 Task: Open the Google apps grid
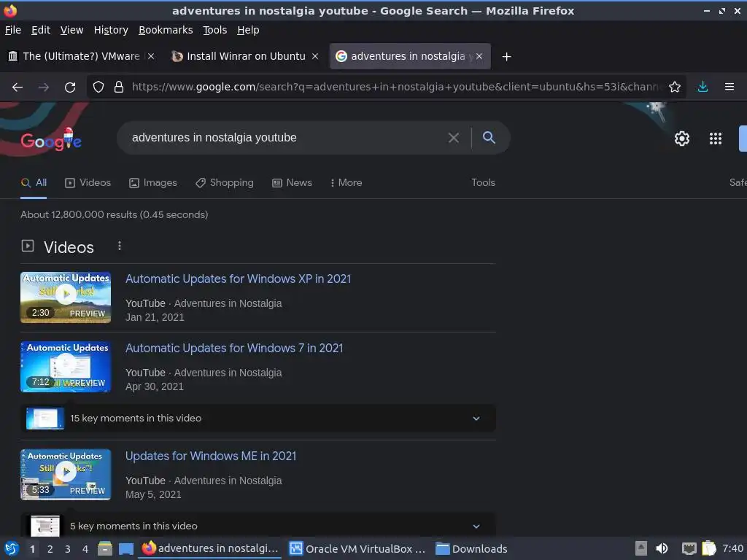716,139
